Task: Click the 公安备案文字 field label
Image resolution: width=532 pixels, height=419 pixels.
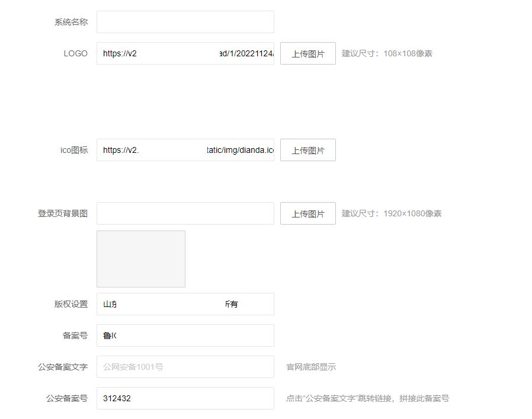Action: pos(63,367)
